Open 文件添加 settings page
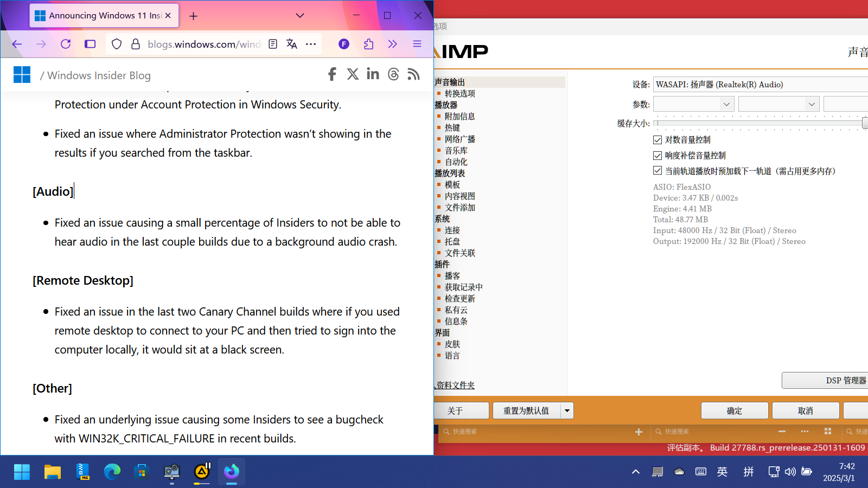Image resolution: width=868 pixels, height=488 pixels. [460, 207]
